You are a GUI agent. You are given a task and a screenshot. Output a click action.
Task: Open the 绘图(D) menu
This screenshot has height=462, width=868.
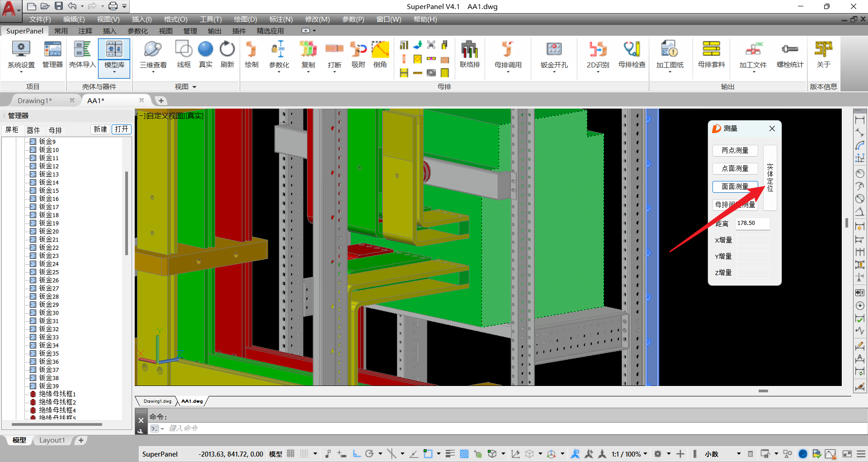(245, 19)
